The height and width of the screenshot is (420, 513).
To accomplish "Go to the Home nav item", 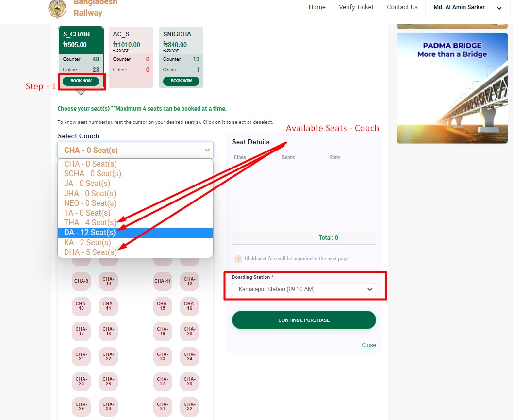I will 317,7.
